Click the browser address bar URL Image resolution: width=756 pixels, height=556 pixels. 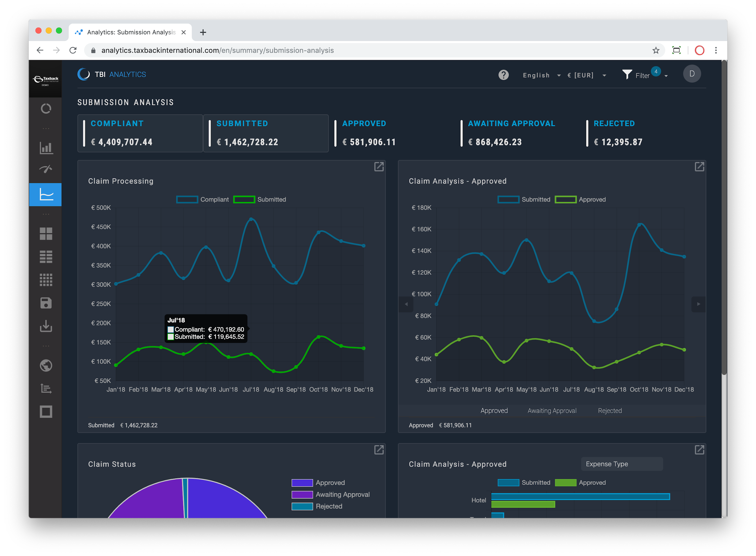click(x=217, y=50)
